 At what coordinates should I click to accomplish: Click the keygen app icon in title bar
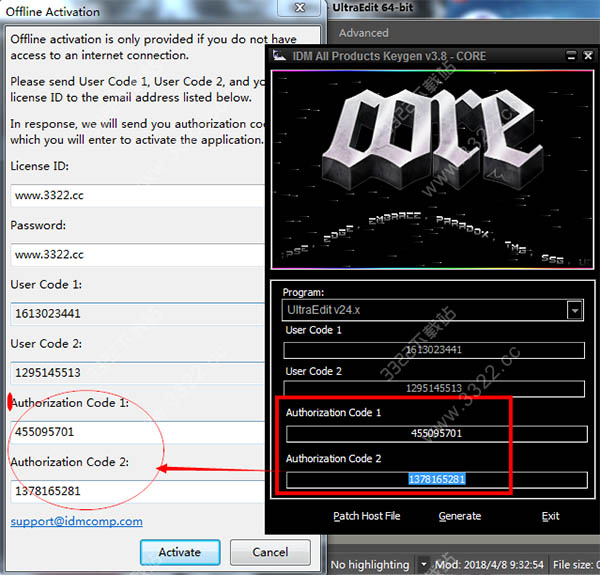(x=279, y=56)
